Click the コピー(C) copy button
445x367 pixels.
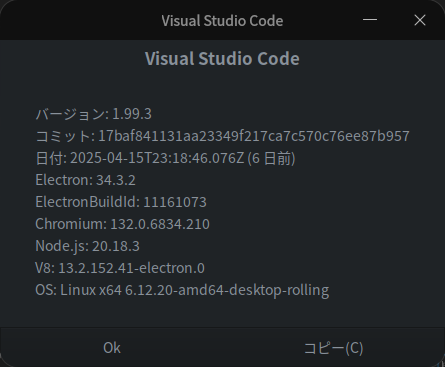[334, 348]
